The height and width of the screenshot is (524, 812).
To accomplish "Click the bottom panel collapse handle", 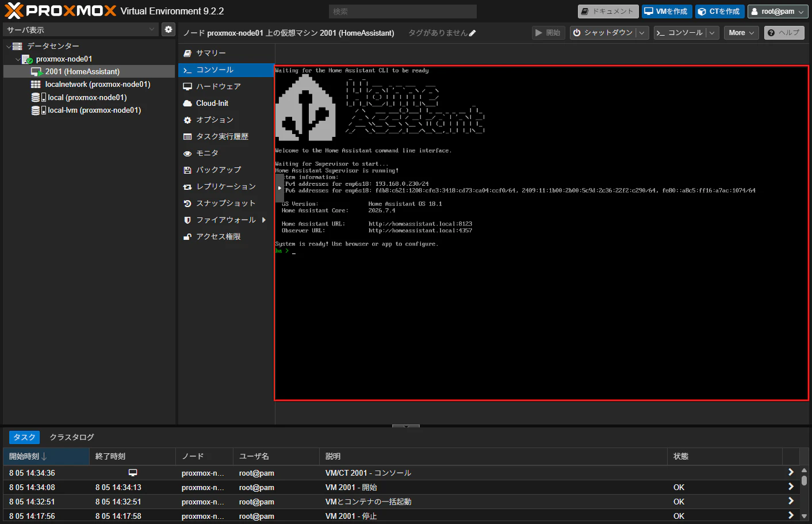I will tap(406, 426).
